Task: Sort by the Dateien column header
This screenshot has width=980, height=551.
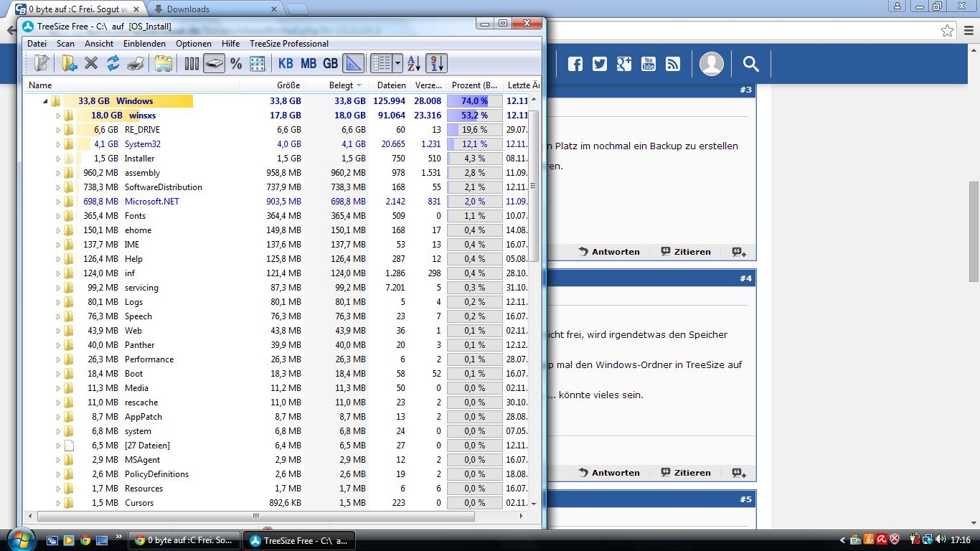Action: [x=388, y=85]
